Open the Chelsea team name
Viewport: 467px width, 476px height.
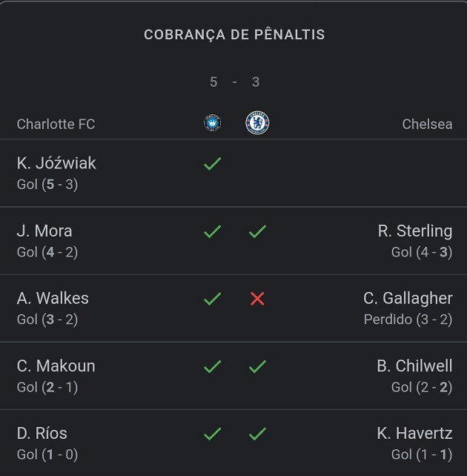pos(427,124)
